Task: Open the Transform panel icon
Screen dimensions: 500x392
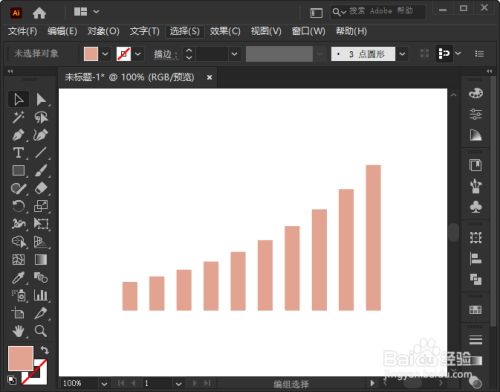Action: pyautogui.click(x=476, y=237)
